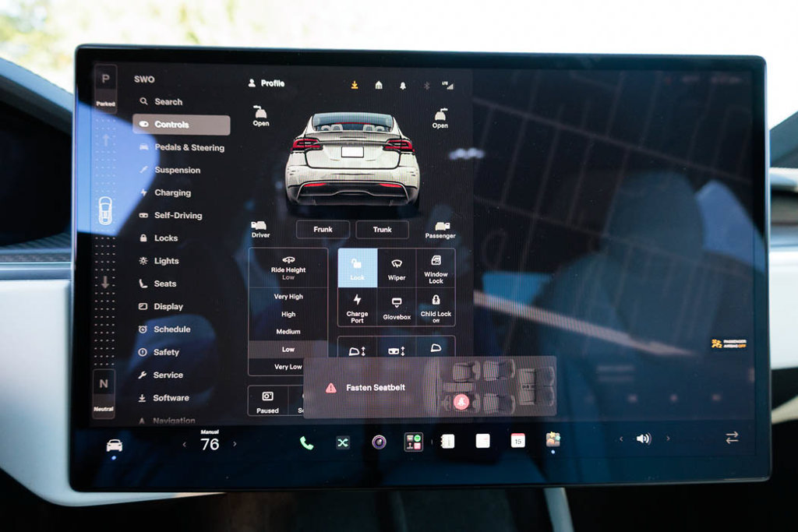Screen dimensions: 798x532
Task: Open the calendar app showing 15
Action: tap(517, 440)
